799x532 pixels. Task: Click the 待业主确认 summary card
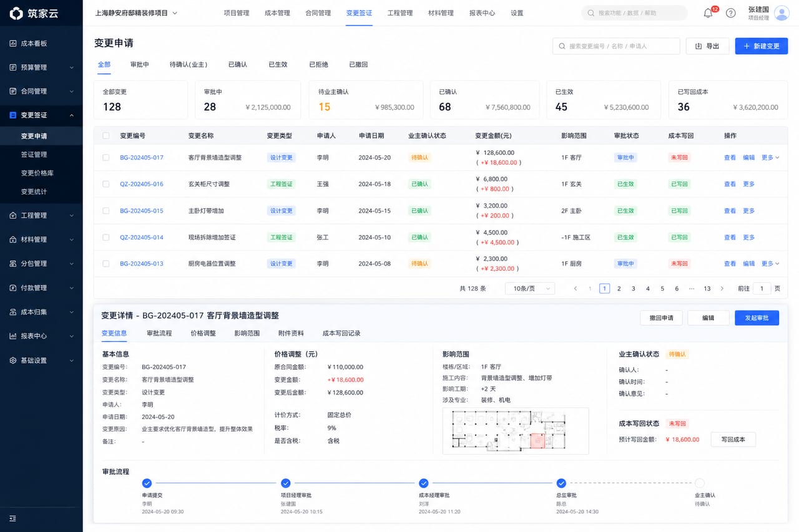pyautogui.click(x=366, y=100)
